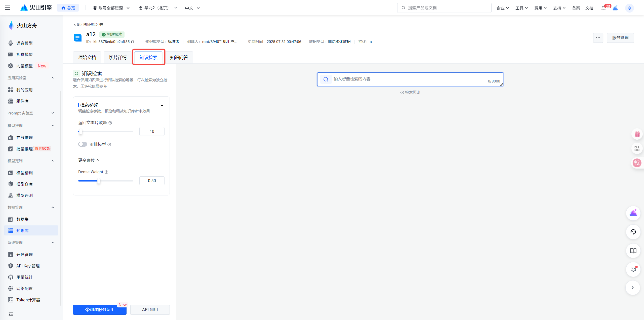644x320 pixels.
Task: Show help for Dense Weight
Action: 106,172
